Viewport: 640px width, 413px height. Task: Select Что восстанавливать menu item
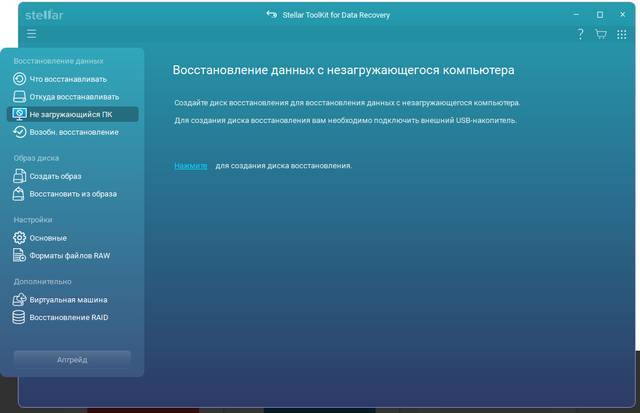click(x=73, y=79)
